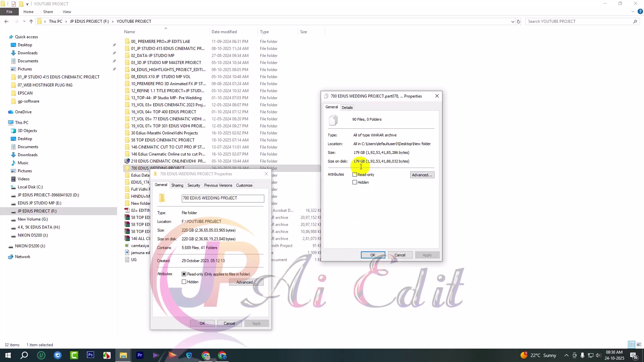Screen dimensions: 644x362
Task: Open the Windows Start menu
Action: point(8,355)
